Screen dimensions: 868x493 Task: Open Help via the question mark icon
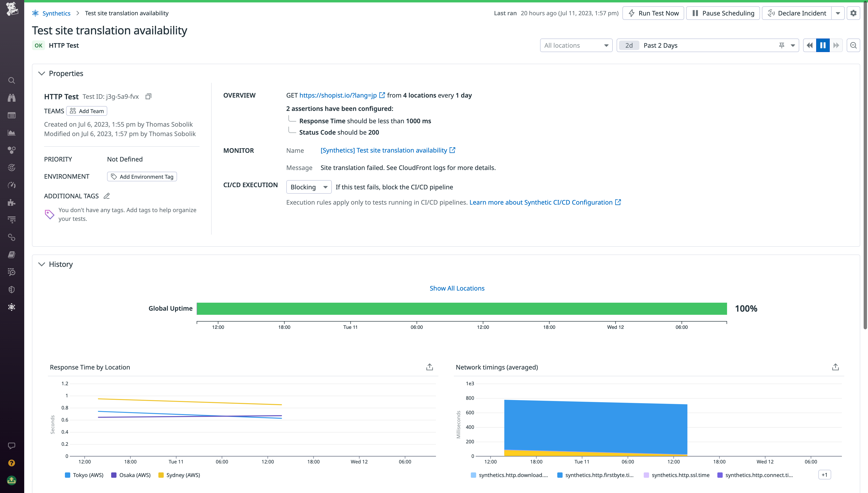tap(12, 463)
